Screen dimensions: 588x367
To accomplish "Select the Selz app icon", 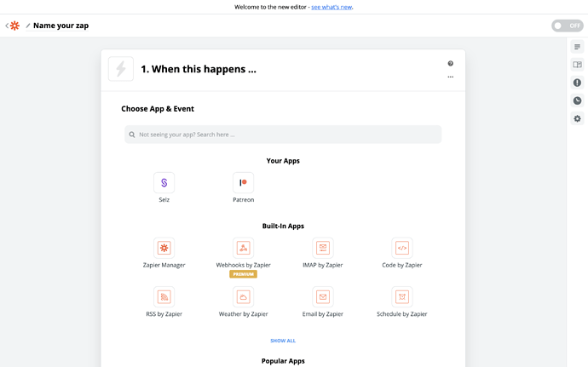I will coord(164,182).
